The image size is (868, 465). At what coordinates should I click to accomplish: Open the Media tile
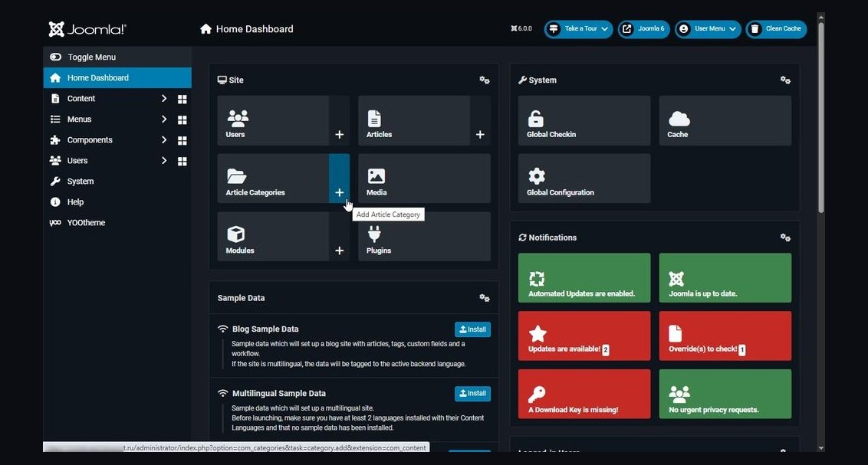pos(424,178)
